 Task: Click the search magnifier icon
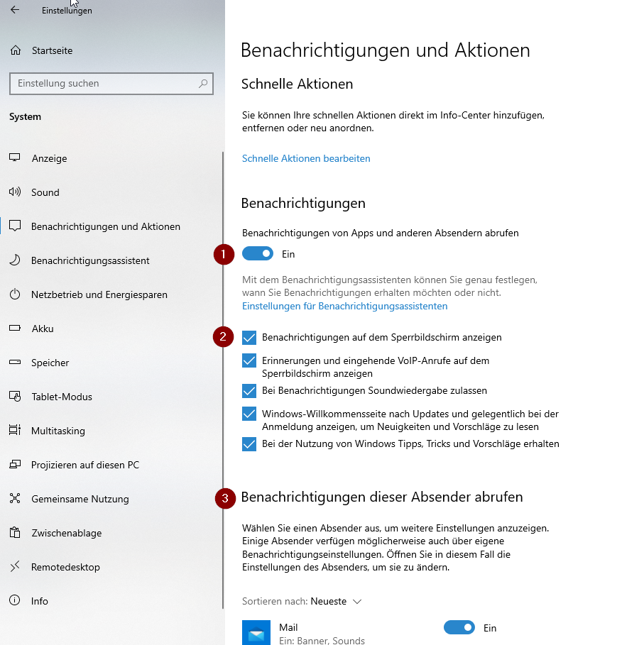pyautogui.click(x=203, y=84)
